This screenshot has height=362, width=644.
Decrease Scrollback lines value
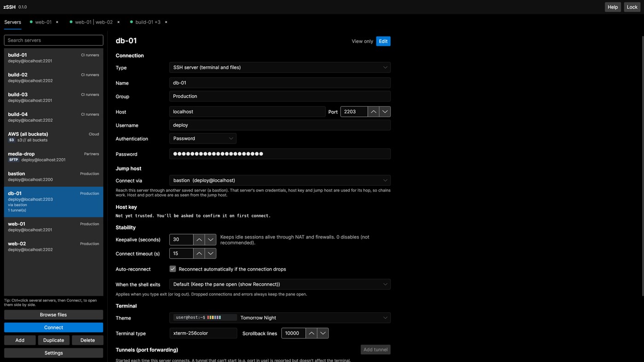(323, 333)
